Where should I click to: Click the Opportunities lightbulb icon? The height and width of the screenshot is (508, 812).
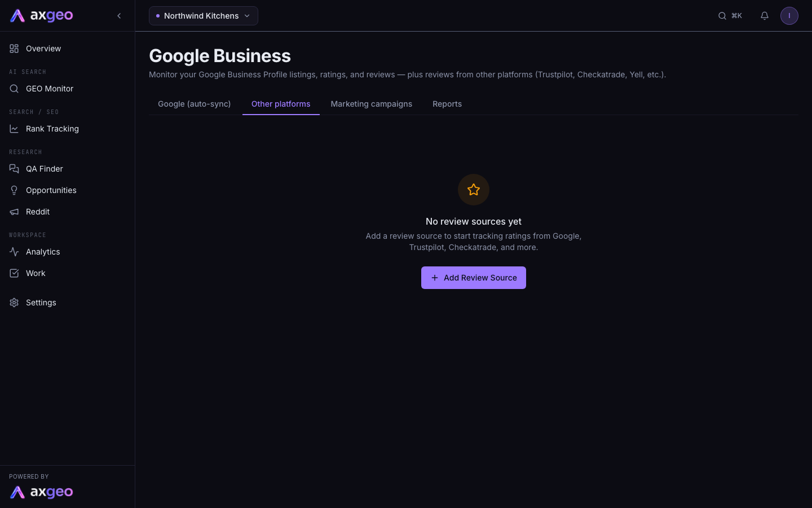coord(14,190)
